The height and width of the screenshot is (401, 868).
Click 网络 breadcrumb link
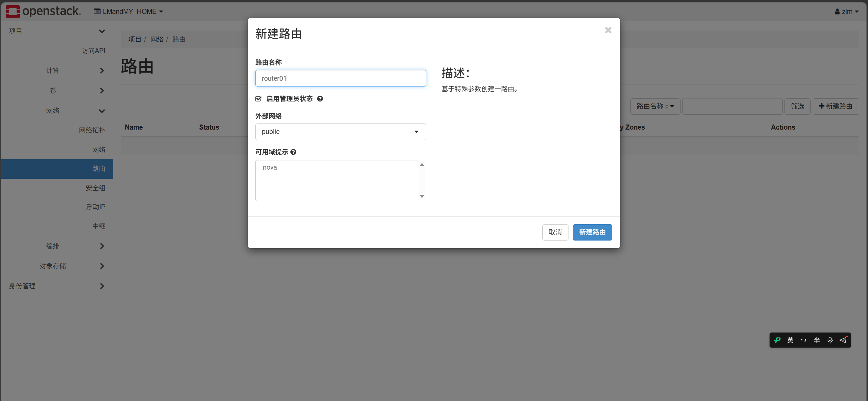pos(157,39)
